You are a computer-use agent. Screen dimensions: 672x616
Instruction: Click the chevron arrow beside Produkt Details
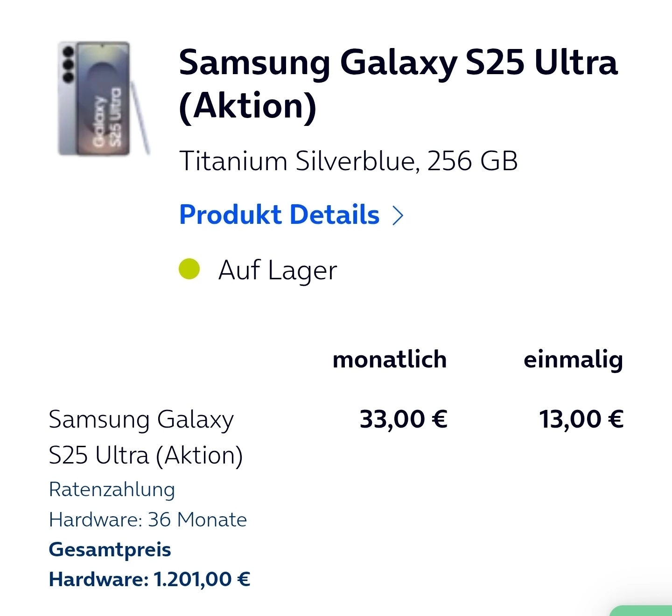coord(398,215)
